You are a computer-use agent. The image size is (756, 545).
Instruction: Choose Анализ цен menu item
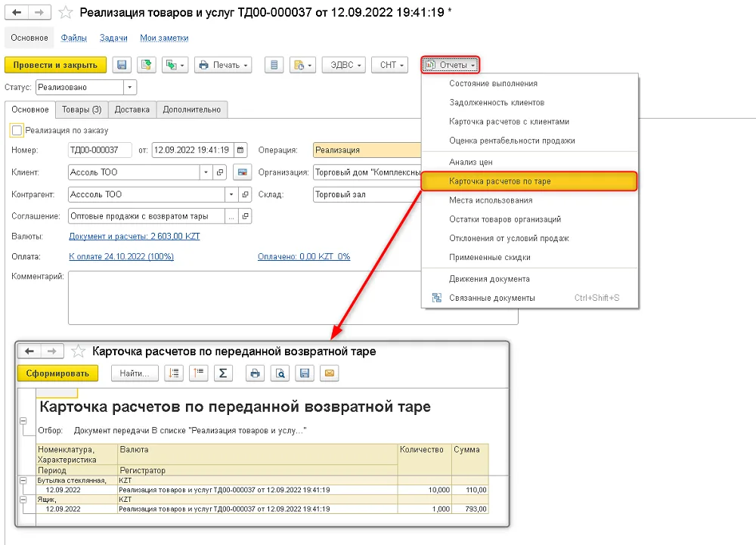coord(530,162)
